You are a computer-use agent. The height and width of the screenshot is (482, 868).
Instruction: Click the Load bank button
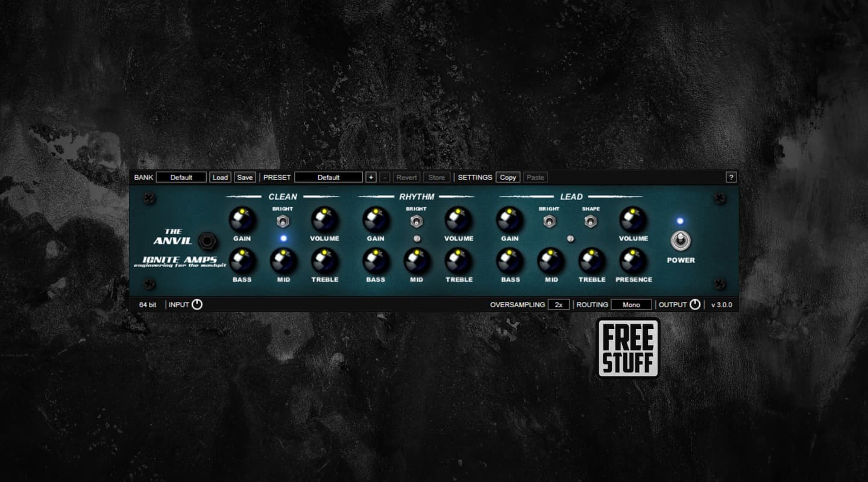[x=220, y=177]
